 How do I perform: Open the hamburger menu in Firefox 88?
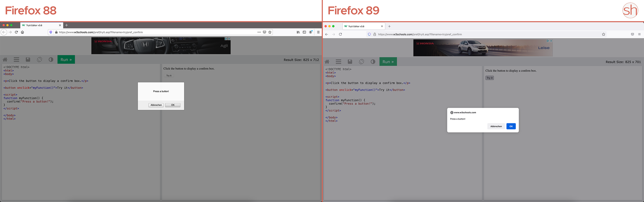[318, 32]
